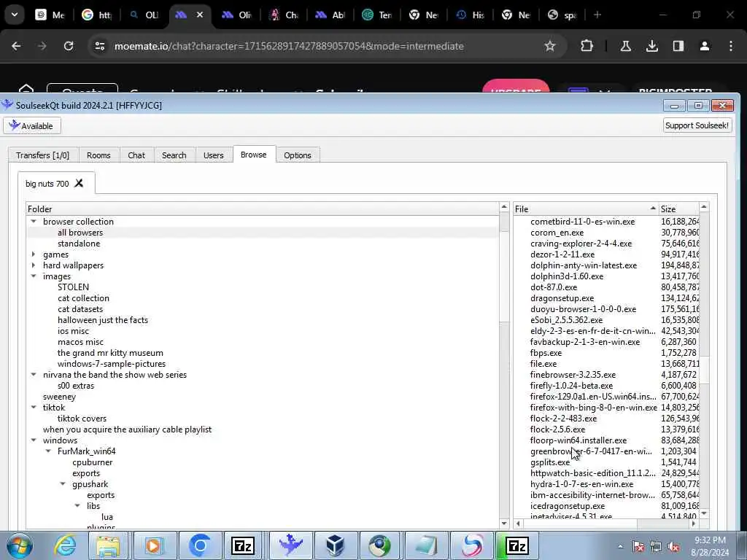Click the Folder column header
The height and width of the screenshot is (560, 747).
tap(263, 209)
